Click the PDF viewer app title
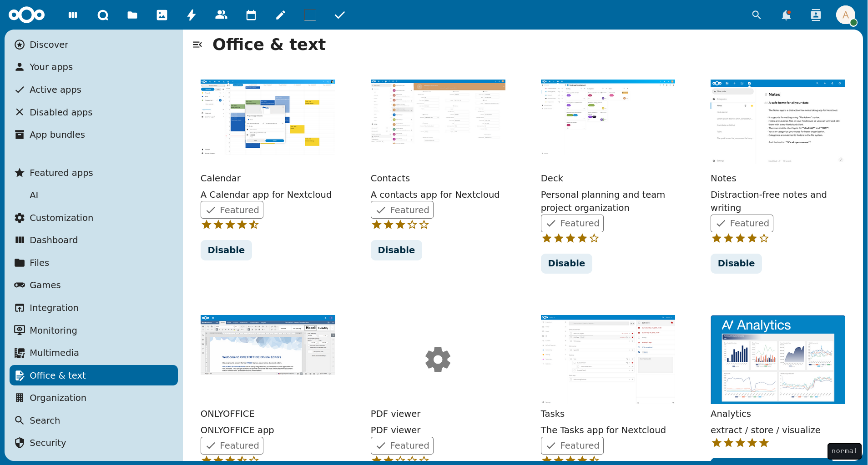The image size is (868, 465). tap(395, 414)
